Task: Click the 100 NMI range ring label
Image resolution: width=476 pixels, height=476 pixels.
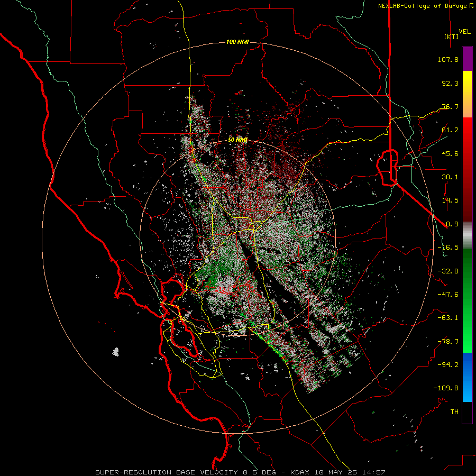Action: tap(237, 42)
